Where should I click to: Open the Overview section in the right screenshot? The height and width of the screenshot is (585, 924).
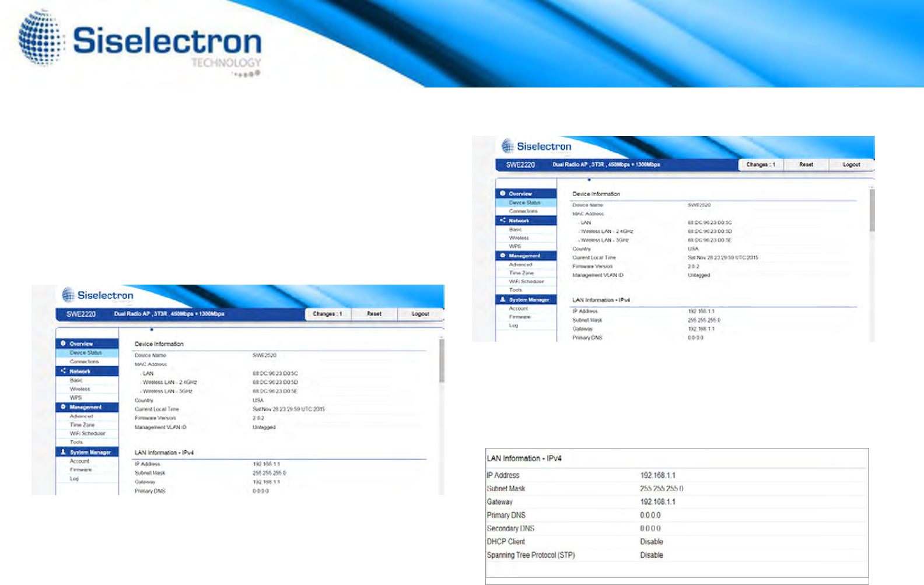tap(526, 194)
